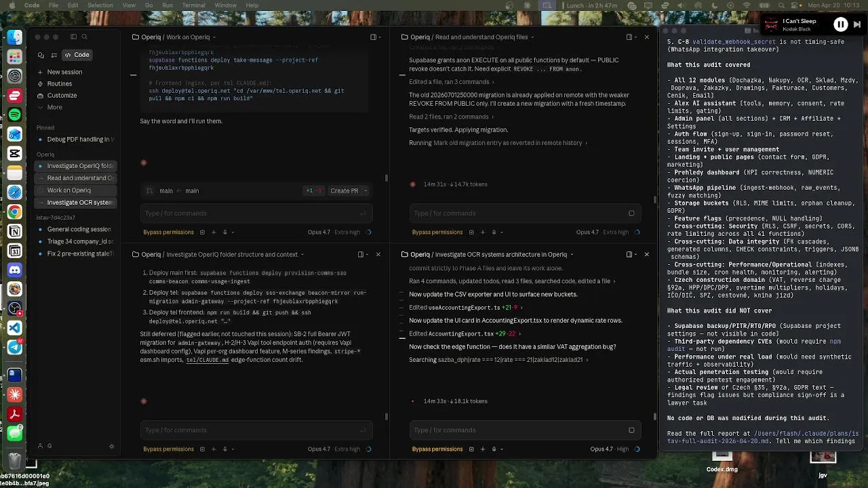This screenshot has width=868, height=488.
Task: Open search in the sidebar header
Action: [85, 37]
